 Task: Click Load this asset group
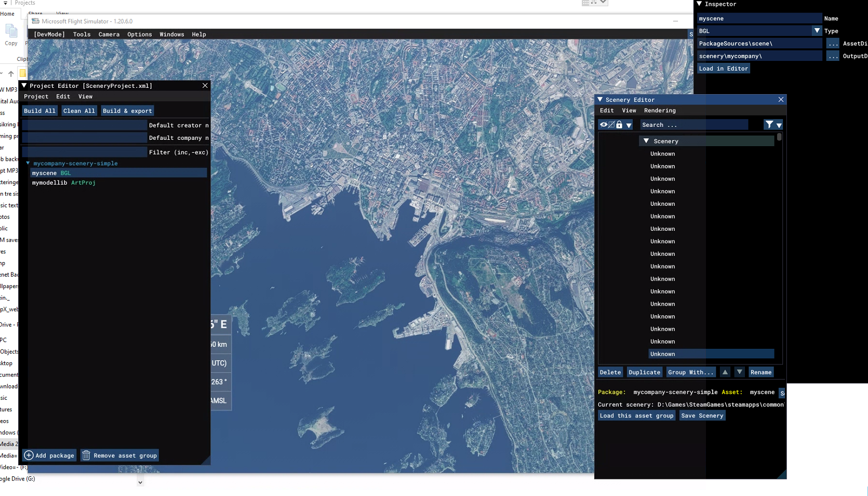pos(636,415)
